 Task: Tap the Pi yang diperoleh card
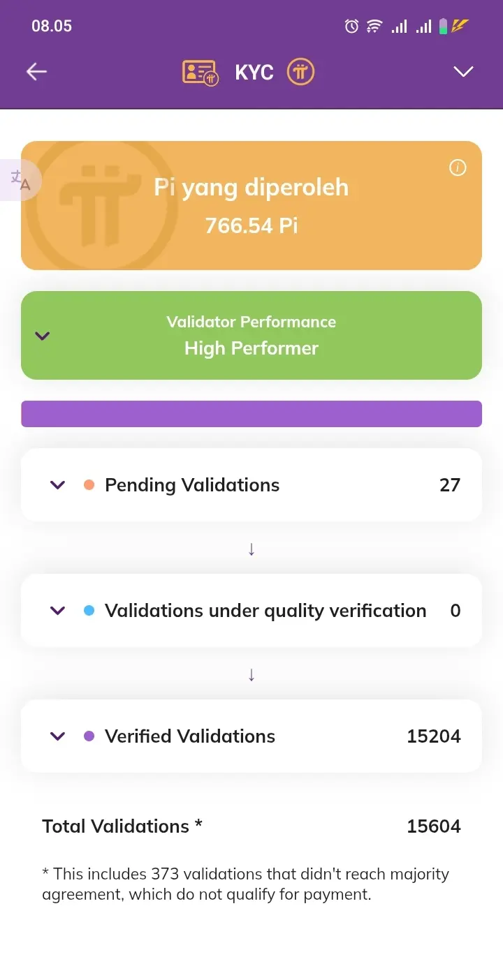pyautogui.click(x=251, y=206)
